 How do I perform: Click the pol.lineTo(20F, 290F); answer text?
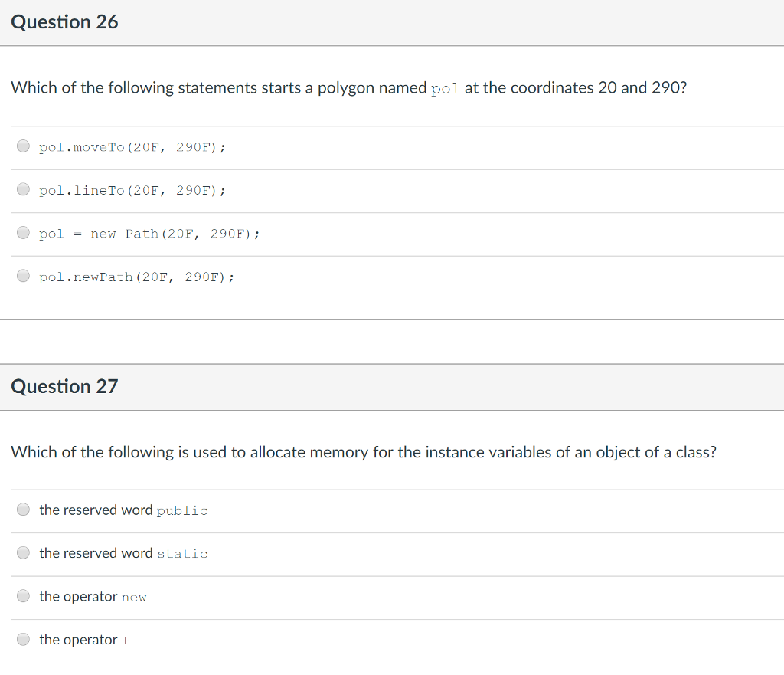tap(132, 191)
